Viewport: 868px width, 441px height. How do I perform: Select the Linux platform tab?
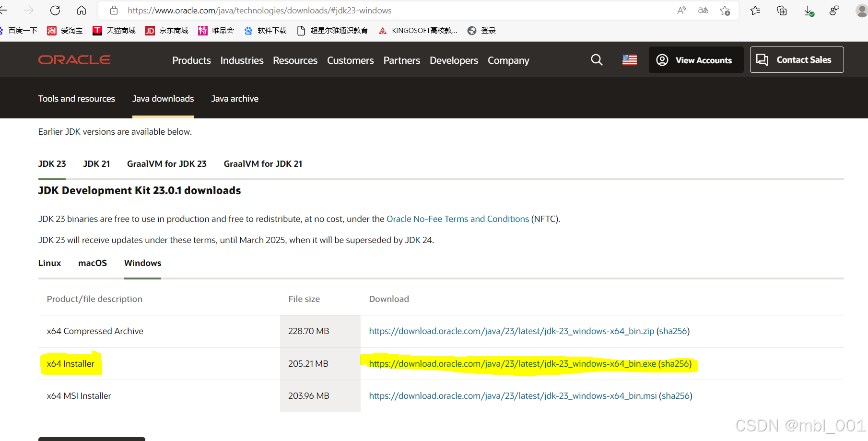[49, 263]
